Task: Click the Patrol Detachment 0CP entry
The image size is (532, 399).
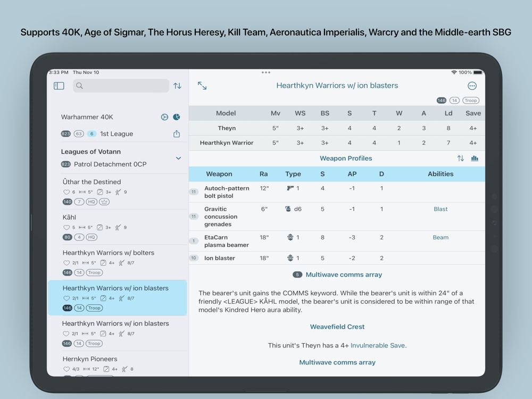Action: (x=110, y=164)
